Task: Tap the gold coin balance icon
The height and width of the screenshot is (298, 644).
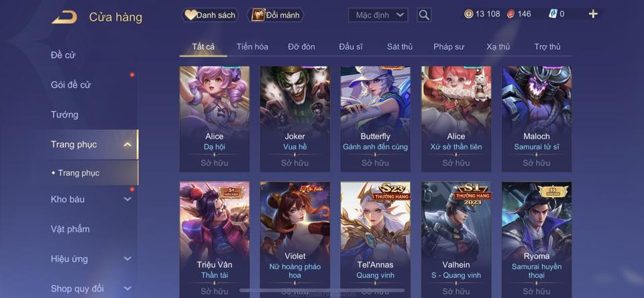Action: pos(469,14)
